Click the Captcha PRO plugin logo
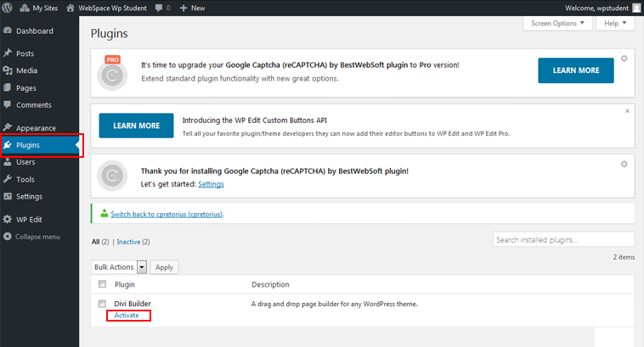The image size is (644, 347). point(112,73)
